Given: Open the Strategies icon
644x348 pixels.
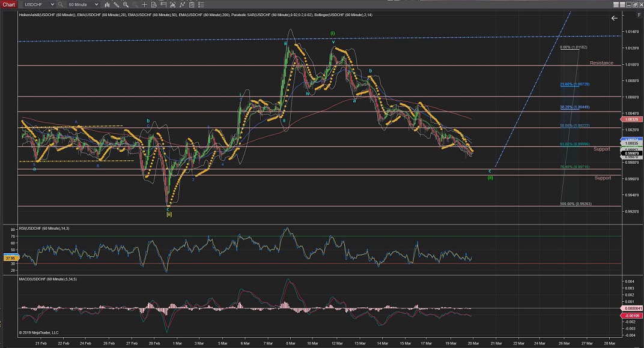Looking at the screenshot, I should [182, 5].
